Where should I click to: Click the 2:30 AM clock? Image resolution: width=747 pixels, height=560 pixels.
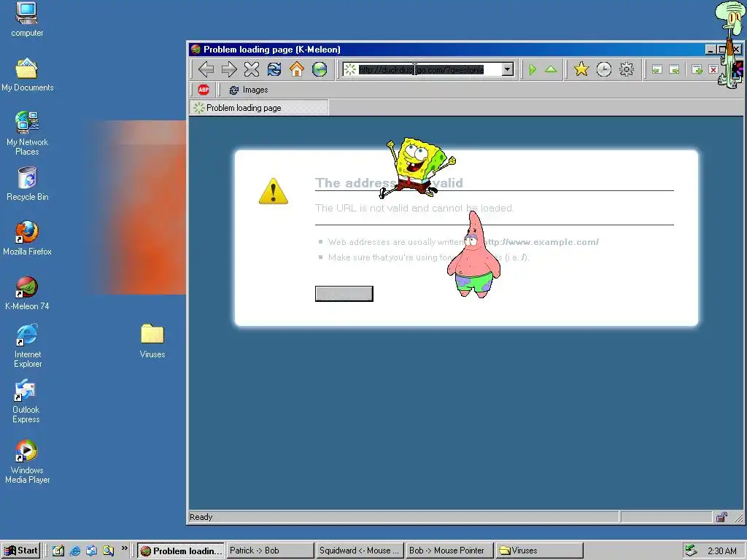(721, 551)
